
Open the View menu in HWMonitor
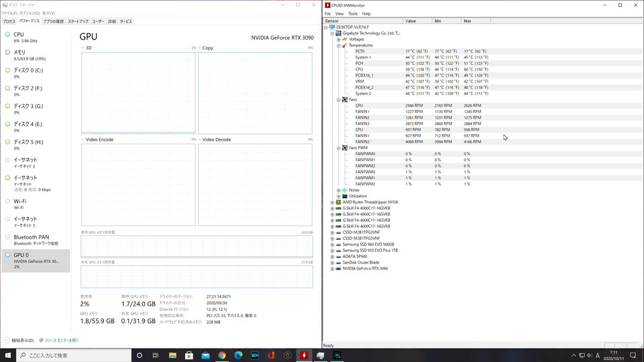[x=339, y=13]
